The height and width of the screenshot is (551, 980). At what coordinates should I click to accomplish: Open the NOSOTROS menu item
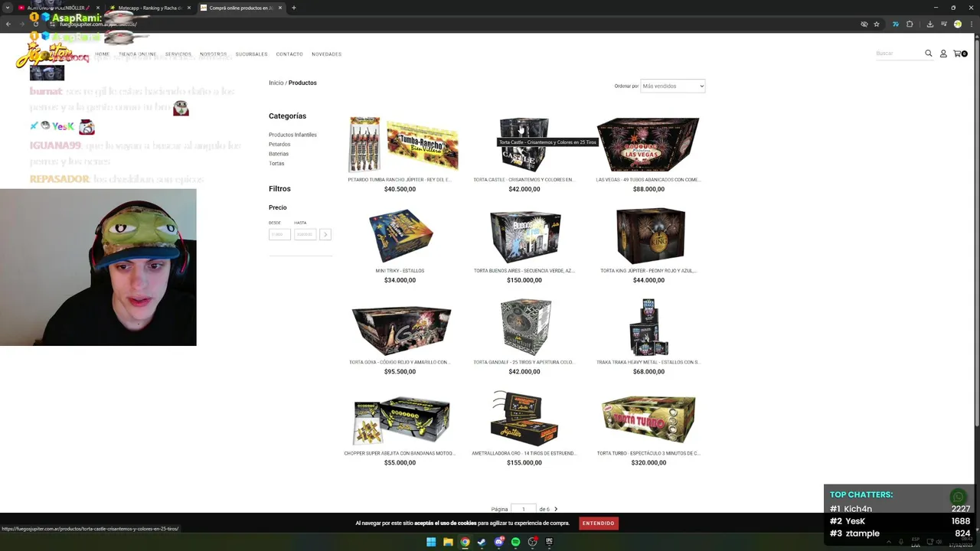(x=214, y=54)
